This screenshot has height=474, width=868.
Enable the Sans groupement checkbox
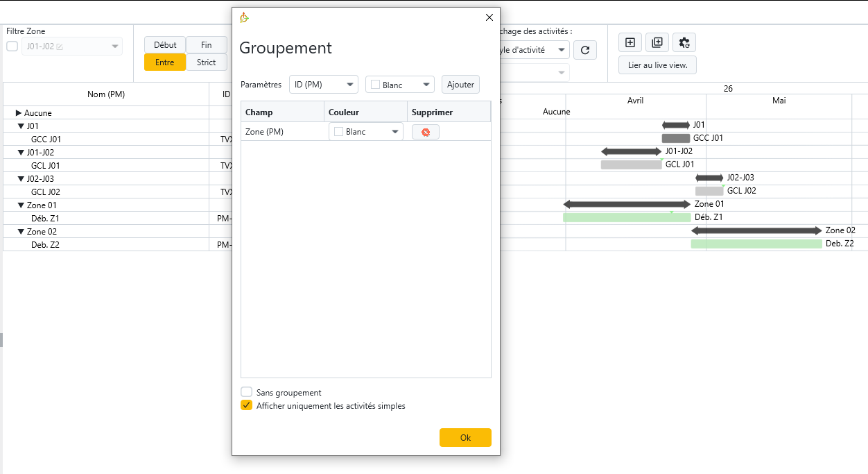pyautogui.click(x=246, y=392)
